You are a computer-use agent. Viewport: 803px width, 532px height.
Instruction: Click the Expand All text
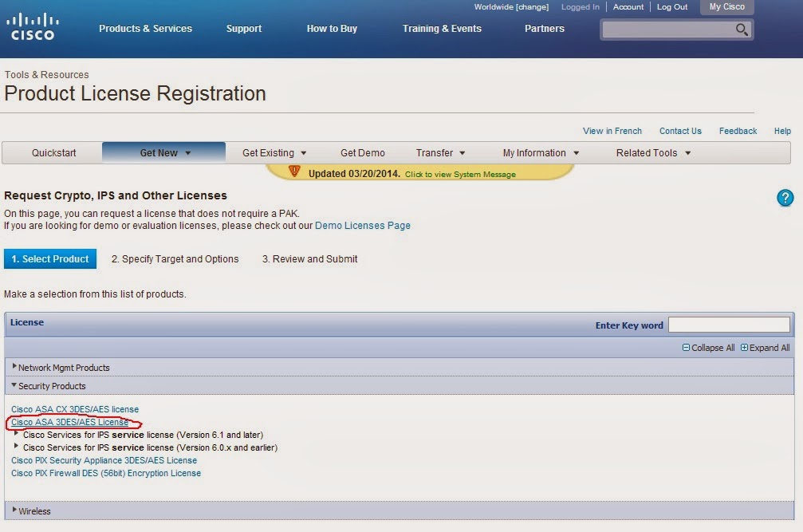click(x=770, y=348)
